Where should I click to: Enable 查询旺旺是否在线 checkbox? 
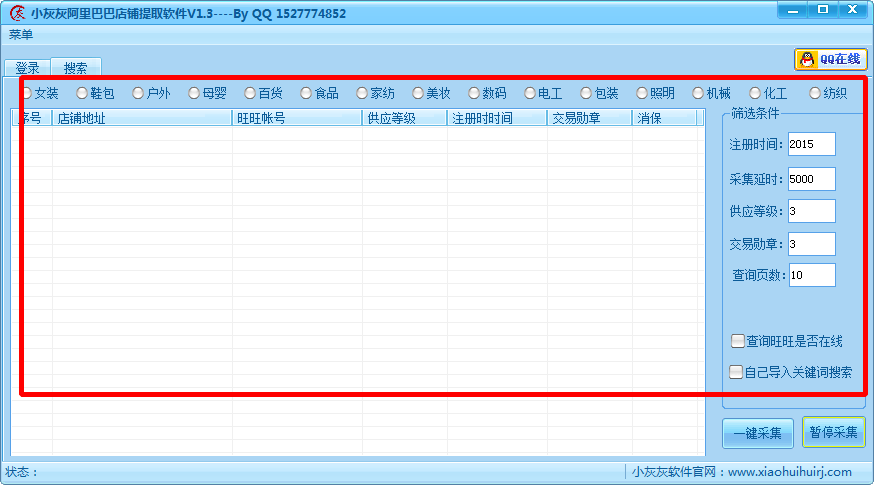[737, 341]
